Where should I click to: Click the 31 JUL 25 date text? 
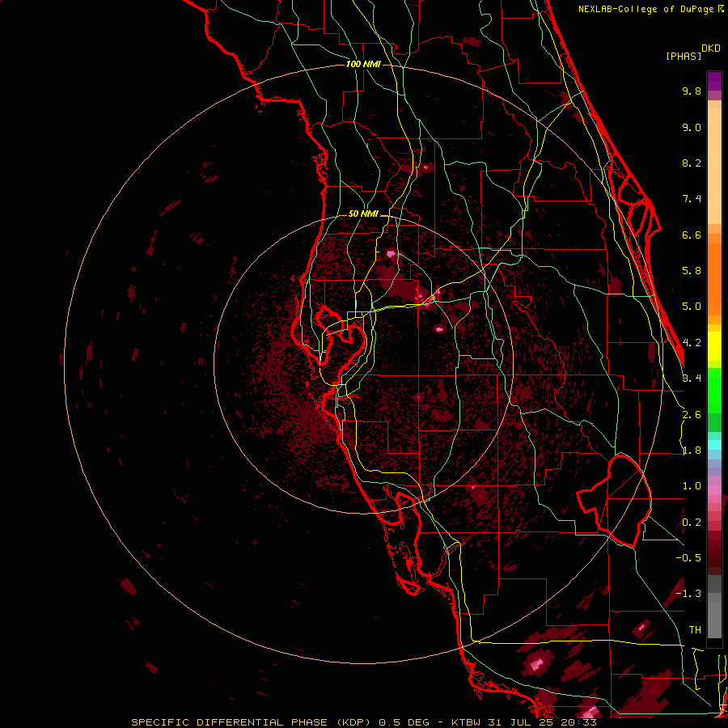[519, 722]
